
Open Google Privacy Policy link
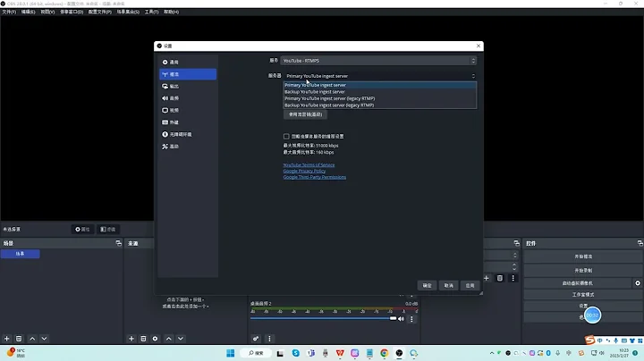pyautogui.click(x=304, y=171)
